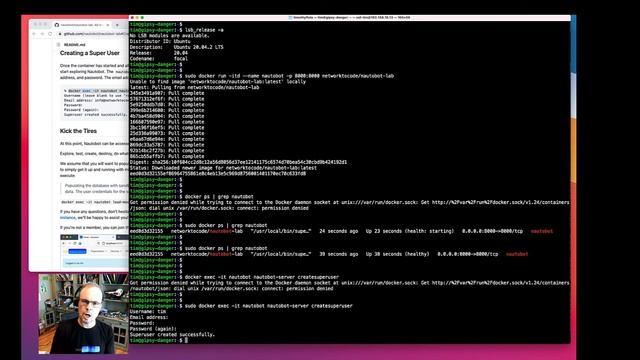This screenshot has height=360, width=640.
Task: Click the 'docker exec -it nautobot load-mock' code line
Action: click(95, 202)
